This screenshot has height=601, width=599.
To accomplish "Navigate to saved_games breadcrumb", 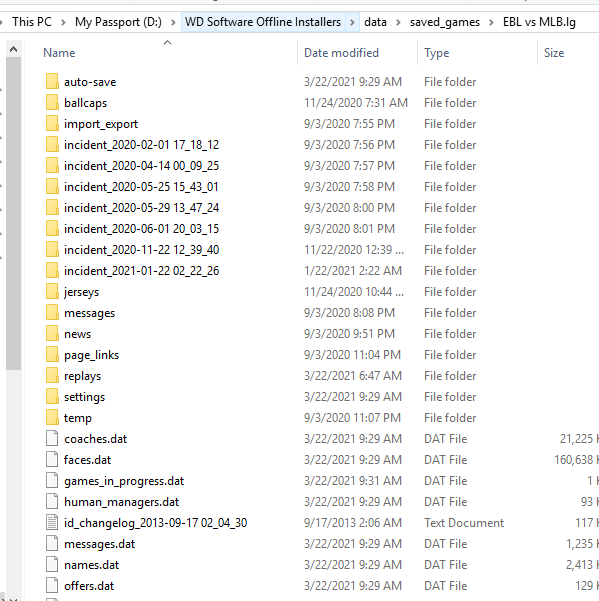I will pos(445,22).
